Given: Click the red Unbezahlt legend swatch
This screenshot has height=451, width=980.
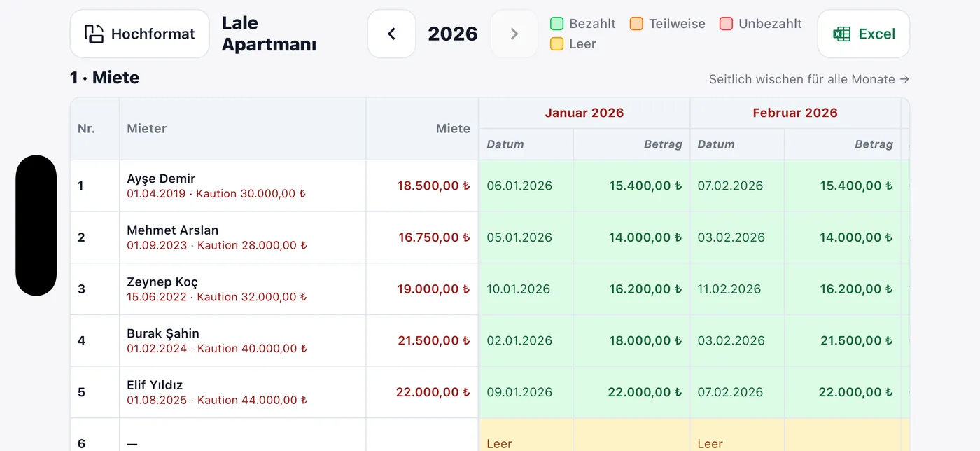Looking at the screenshot, I should coord(727,24).
